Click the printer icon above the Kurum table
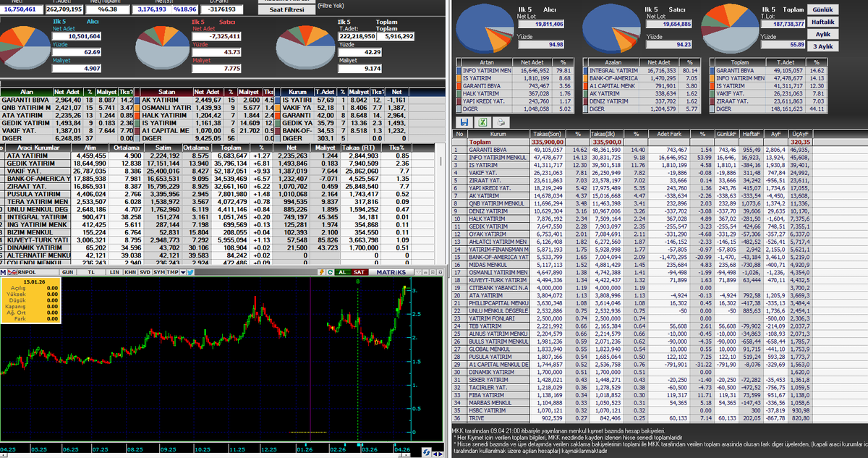Viewport: 868px width, 458px height. pyautogui.click(x=501, y=122)
